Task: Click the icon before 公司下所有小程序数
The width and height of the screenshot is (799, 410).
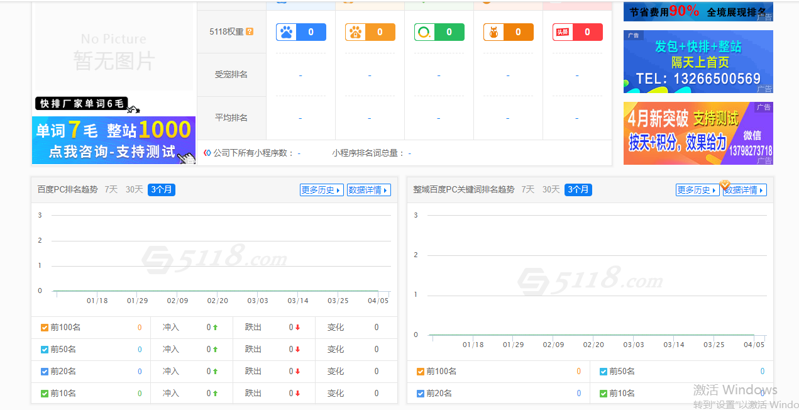Action: click(207, 153)
